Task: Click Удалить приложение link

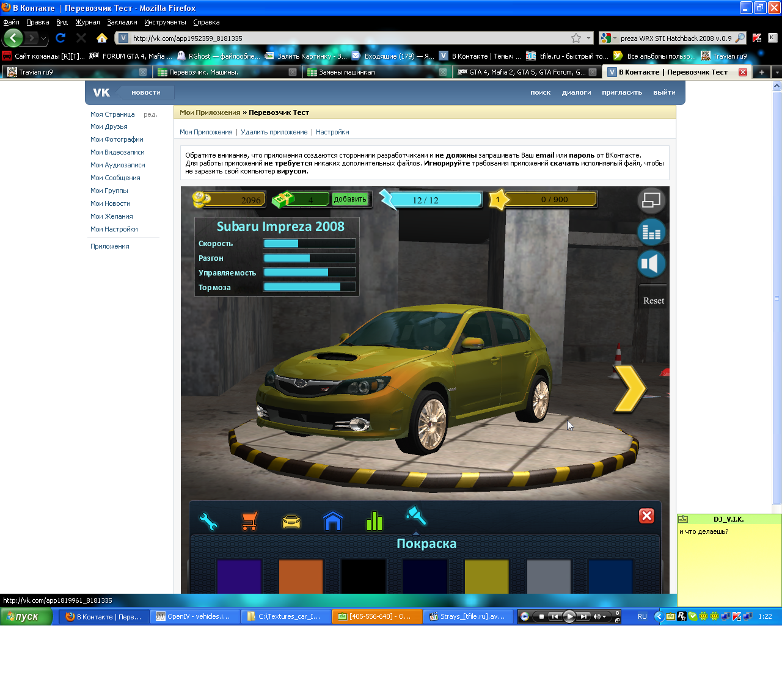Action: pyautogui.click(x=274, y=132)
